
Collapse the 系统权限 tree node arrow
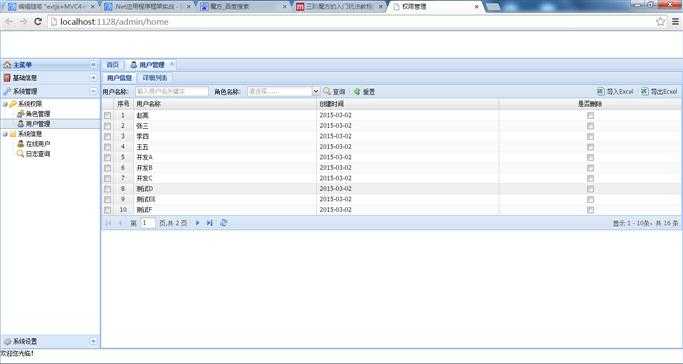tap(5, 104)
